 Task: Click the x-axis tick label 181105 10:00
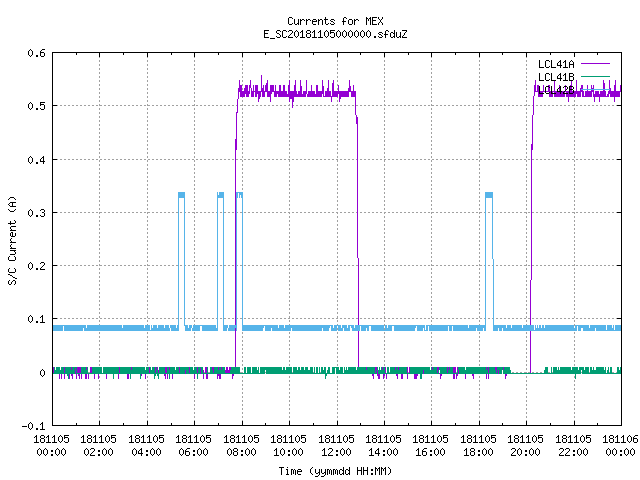click(x=288, y=446)
